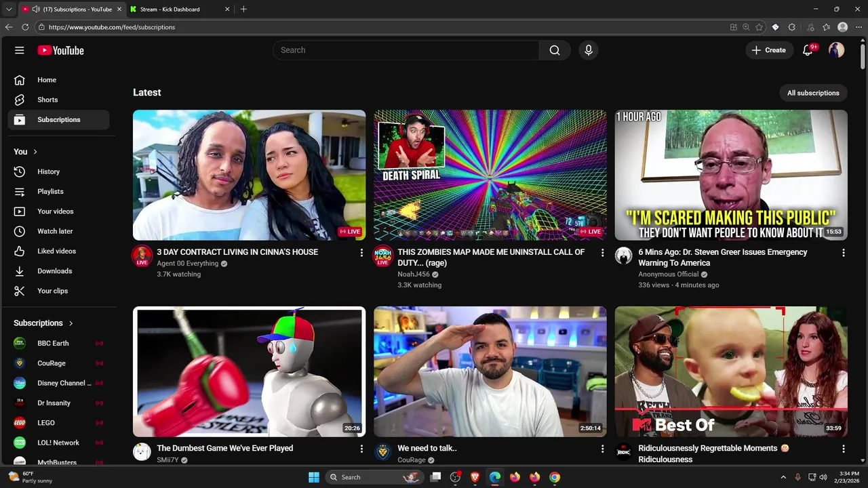The image size is (868, 488).
Task: Open the We need to talk thumbnail
Action: [x=490, y=371]
